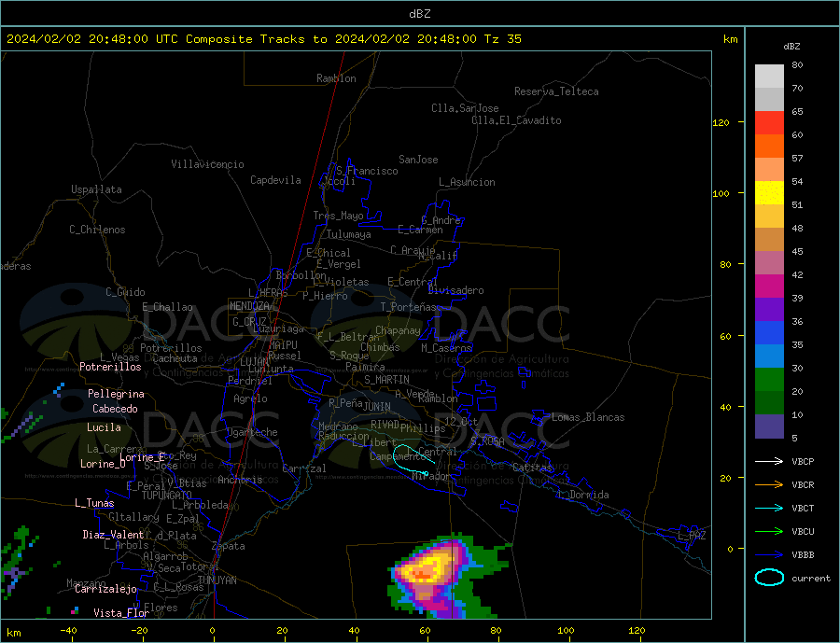
Task: Click the Cabecedo label
Action: (x=115, y=409)
